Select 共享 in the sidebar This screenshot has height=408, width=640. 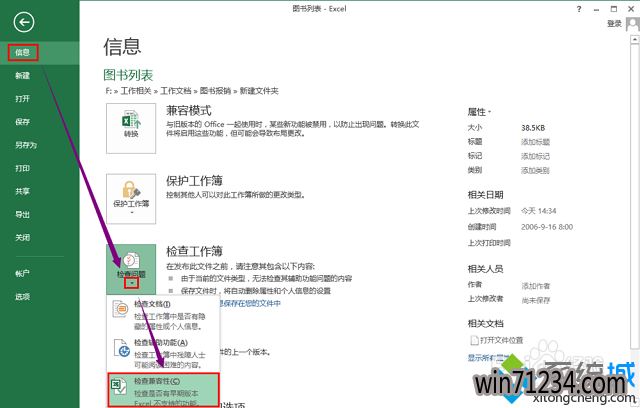point(22,191)
